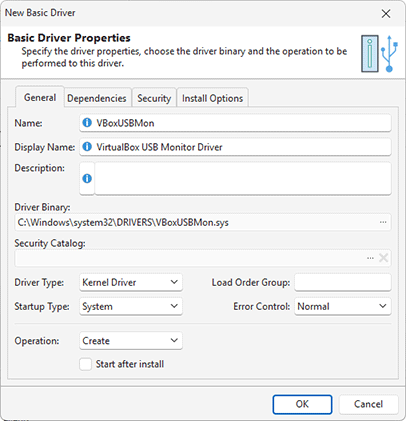This screenshot has width=406, height=421.
Task: Switch to the General tab
Action: tap(40, 97)
